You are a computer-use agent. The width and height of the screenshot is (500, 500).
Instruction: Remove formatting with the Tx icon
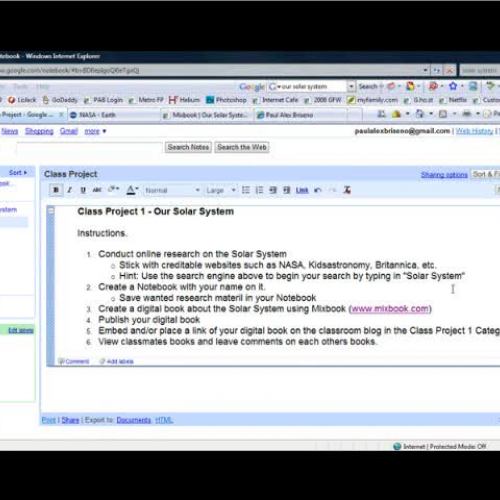pyautogui.click(x=347, y=190)
